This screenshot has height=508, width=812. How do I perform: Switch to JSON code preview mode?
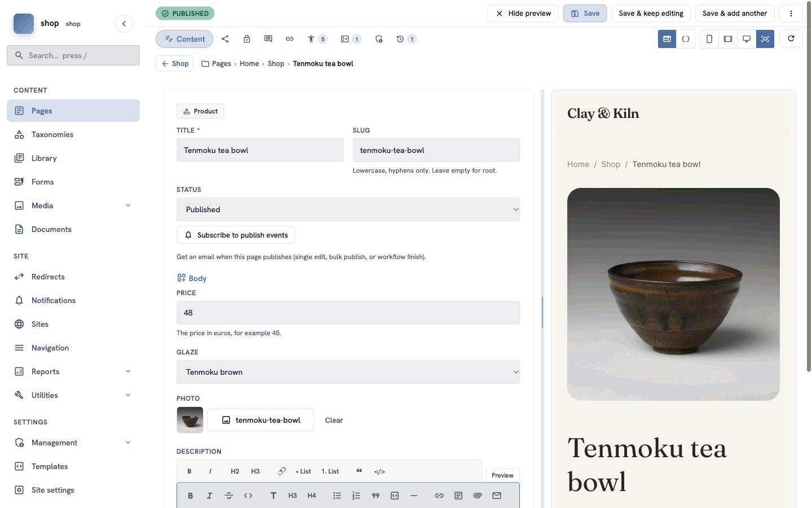pyautogui.click(x=686, y=39)
